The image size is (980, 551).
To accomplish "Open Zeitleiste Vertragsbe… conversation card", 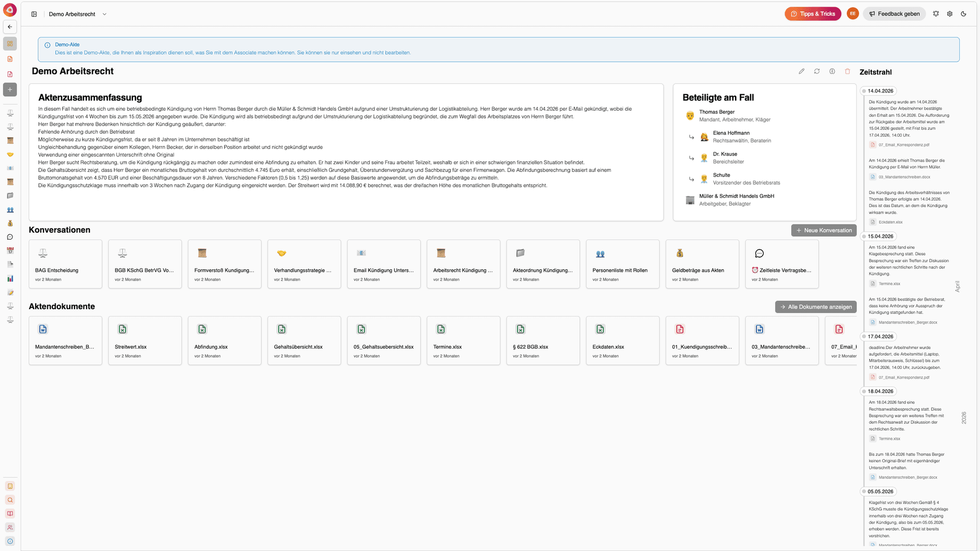I will click(782, 264).
